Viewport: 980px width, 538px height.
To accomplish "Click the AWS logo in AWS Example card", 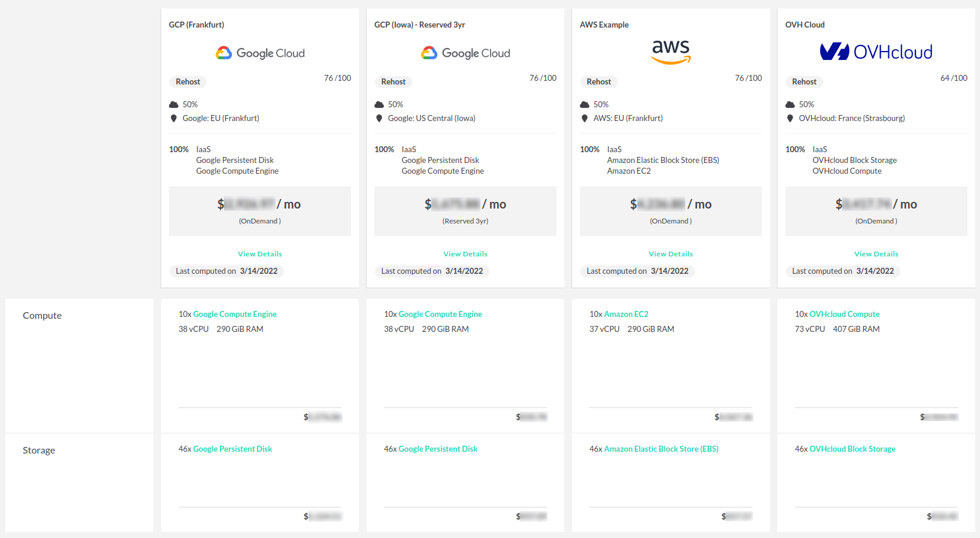I will pyautogui.click(x=671, y=52).
